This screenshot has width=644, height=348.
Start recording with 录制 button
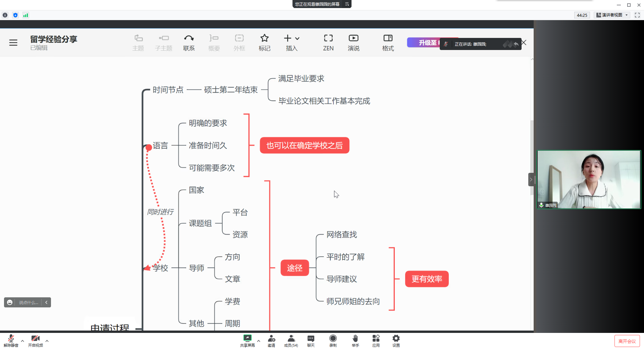tap(333, 340)
